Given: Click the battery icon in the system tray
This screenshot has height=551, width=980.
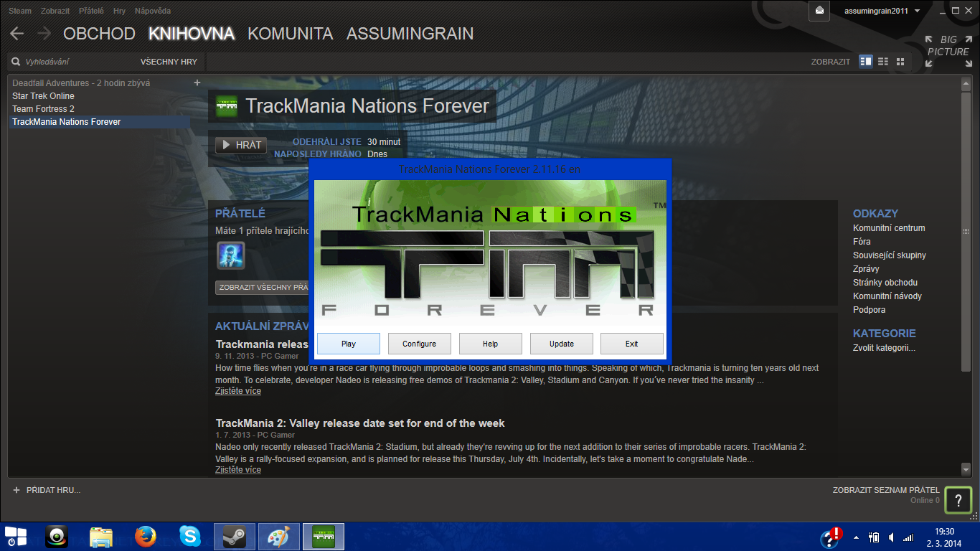Looking at the screenshot, I should click(x=874, y=537).
